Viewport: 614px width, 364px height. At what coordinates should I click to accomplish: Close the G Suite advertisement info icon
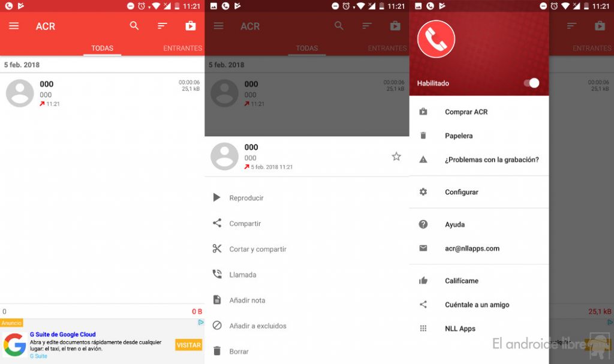[x=201, y=323]
